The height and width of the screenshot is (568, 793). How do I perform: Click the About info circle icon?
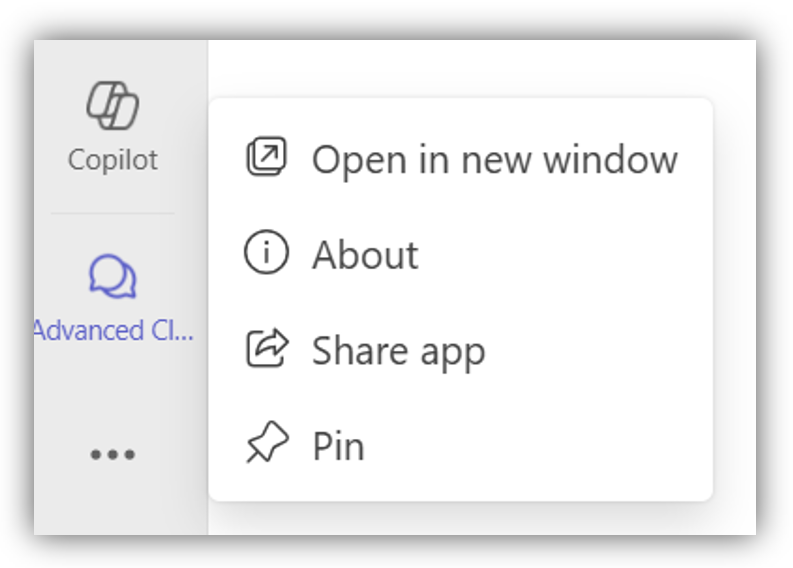click(x=266, y=254)
